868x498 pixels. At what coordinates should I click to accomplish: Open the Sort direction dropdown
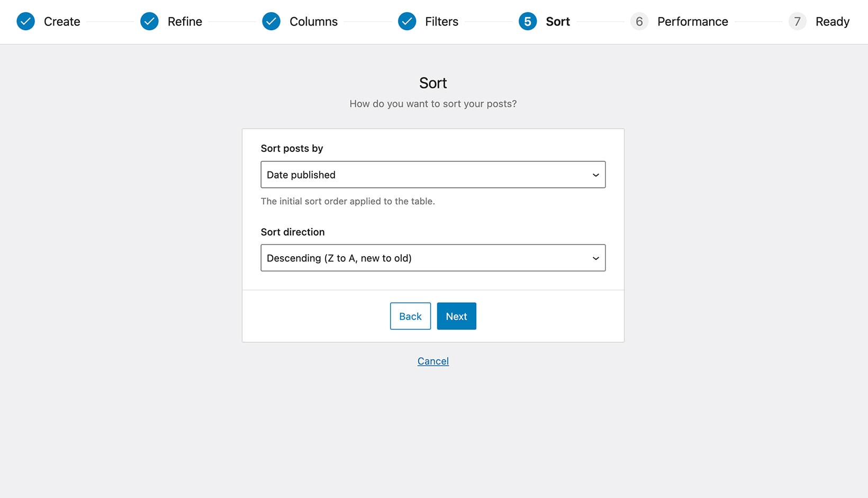433,258
